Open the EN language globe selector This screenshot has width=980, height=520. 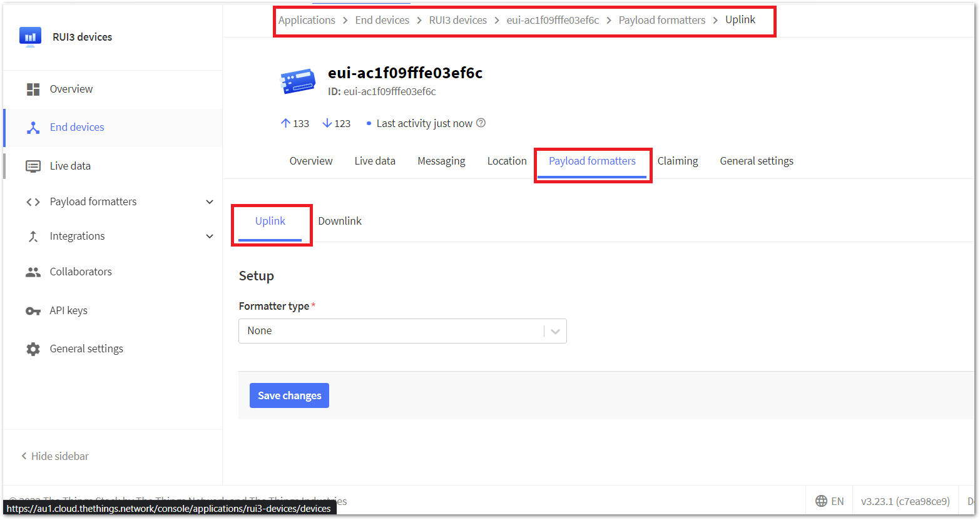[830, 501]
